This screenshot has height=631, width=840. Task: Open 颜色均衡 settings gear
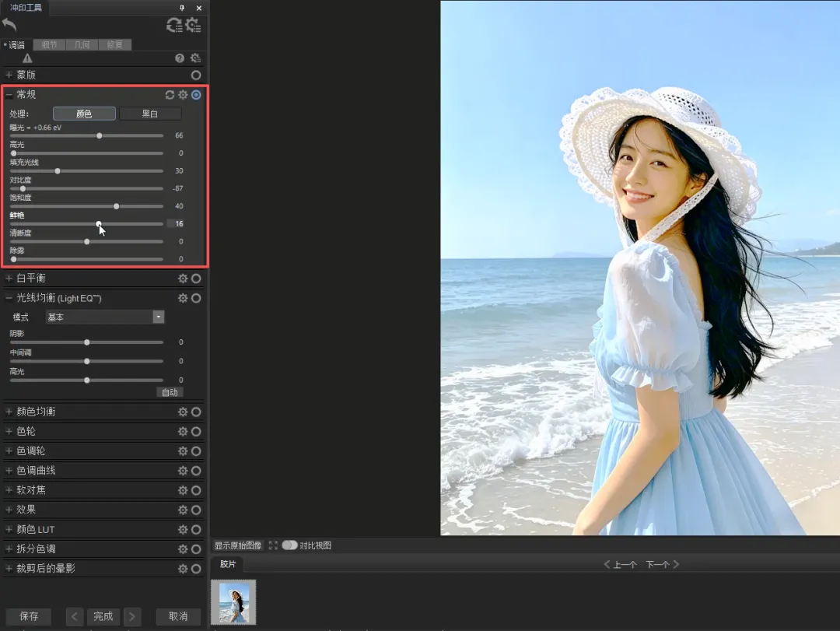pos(183,412)
